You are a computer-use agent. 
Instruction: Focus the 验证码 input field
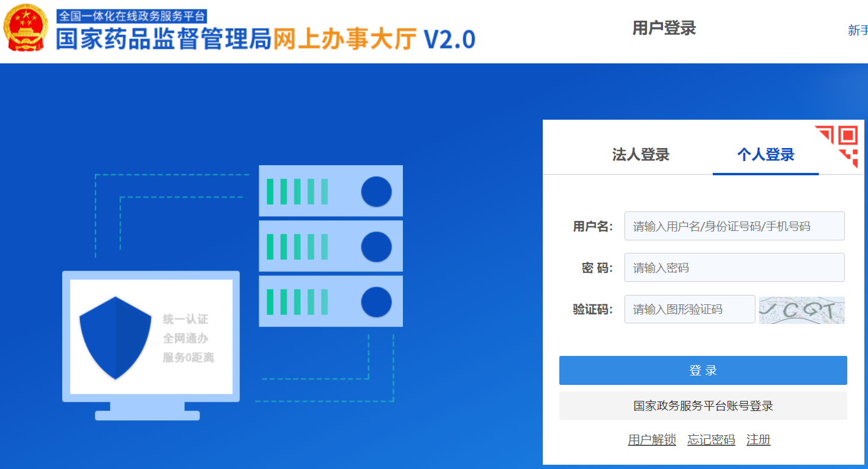(x=690, y=309)
